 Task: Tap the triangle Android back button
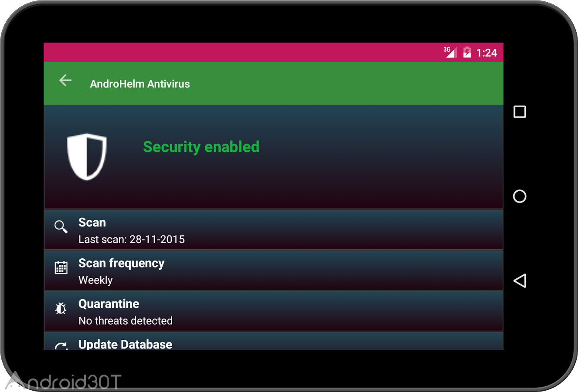520,280
